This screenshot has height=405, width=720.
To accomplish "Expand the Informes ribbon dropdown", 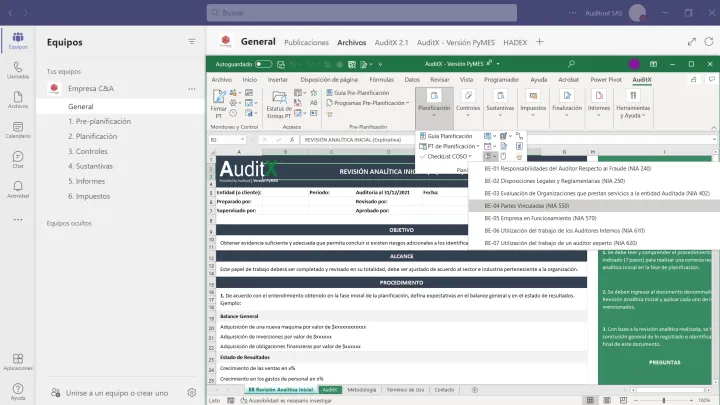I will pyautogui.click(x=599, y=104).
